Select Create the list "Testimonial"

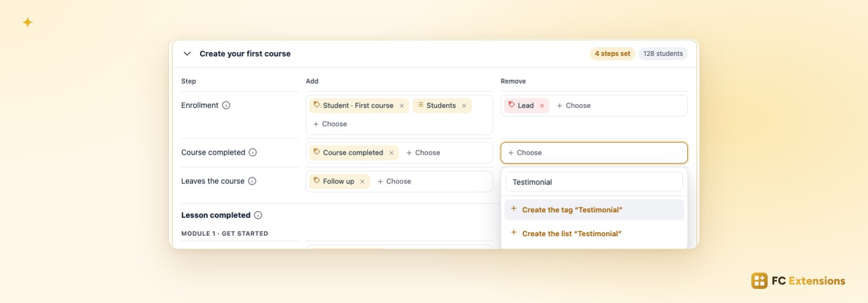[x=594, y=233]
